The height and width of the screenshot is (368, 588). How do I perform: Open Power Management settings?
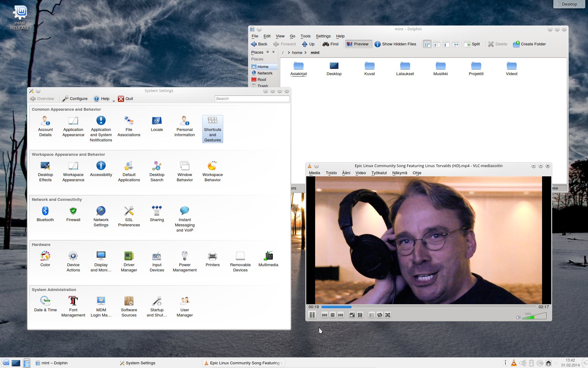185,262
